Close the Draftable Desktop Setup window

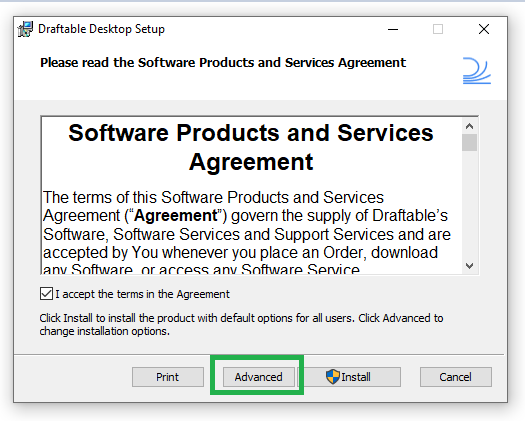[484, 29]
